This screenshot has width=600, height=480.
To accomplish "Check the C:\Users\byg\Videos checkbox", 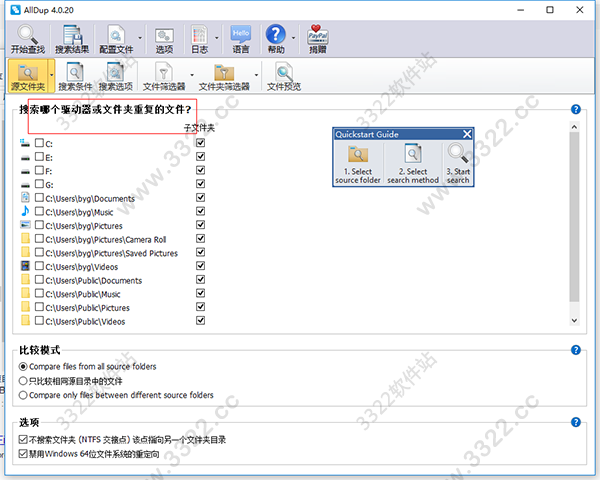I will coord(39,266).
